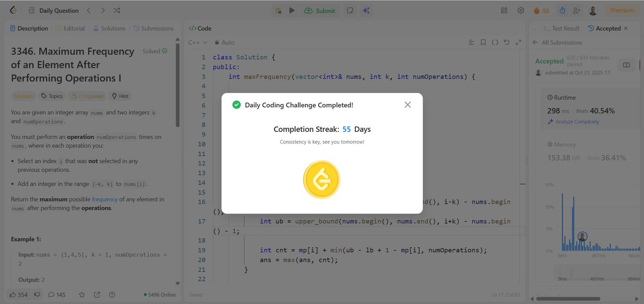The height and width of the screenshot is (304, 644).
Task: Click the 55 streak flame counter
Action: point(541,10)
